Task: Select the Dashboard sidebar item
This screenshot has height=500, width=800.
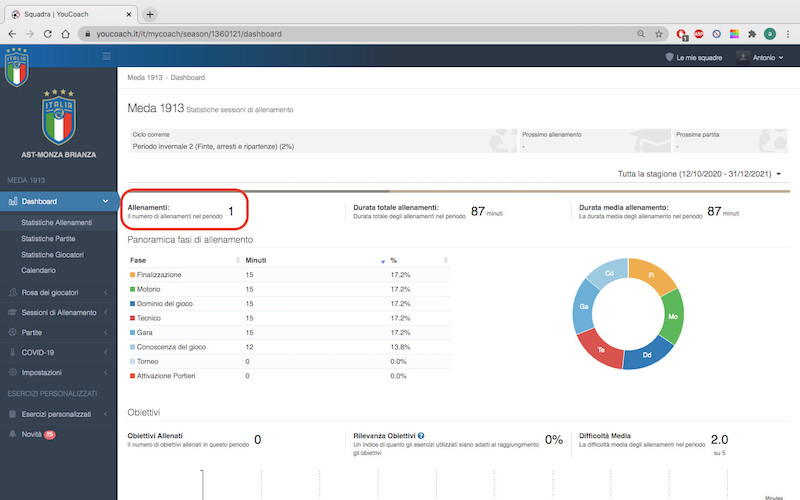Action: coord(59,202)
